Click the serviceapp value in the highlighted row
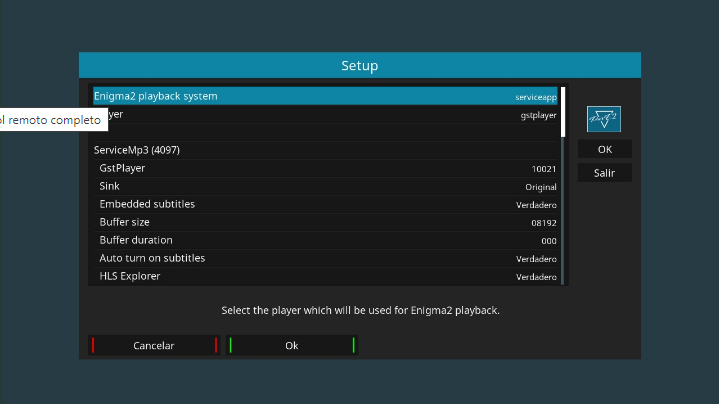Viewport: 719px width, 404px height. point(535,97)
